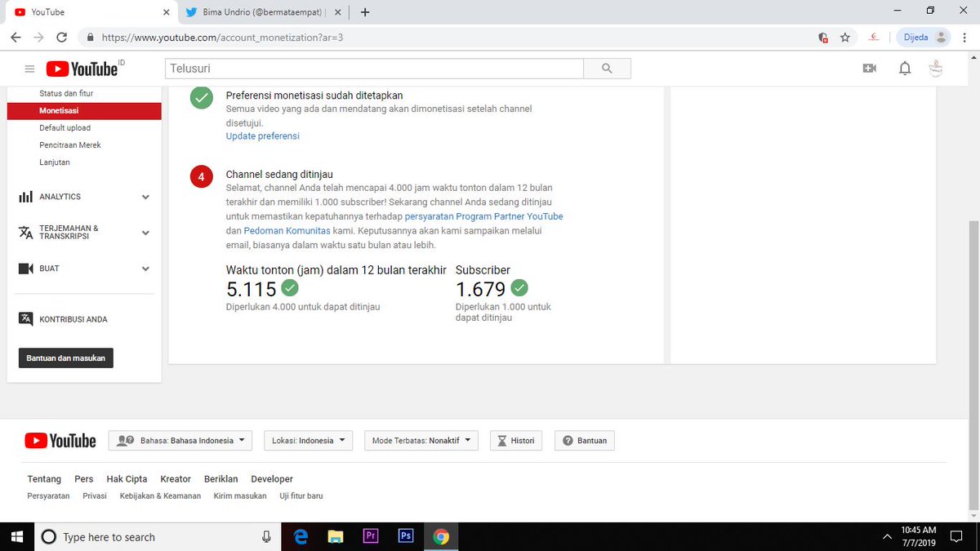Open the Kreator footer link

click(176, 479)
